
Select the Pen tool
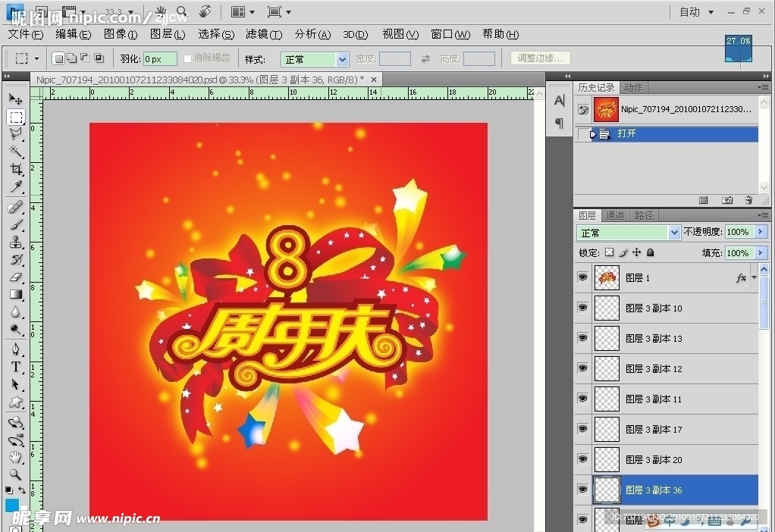click(16, 349)
